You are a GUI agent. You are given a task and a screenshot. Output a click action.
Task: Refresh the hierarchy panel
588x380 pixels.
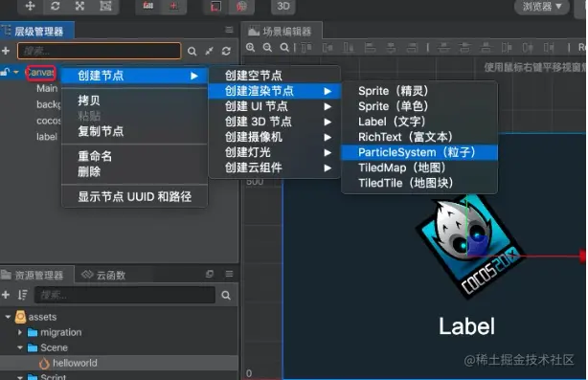[x=226, y=51]
